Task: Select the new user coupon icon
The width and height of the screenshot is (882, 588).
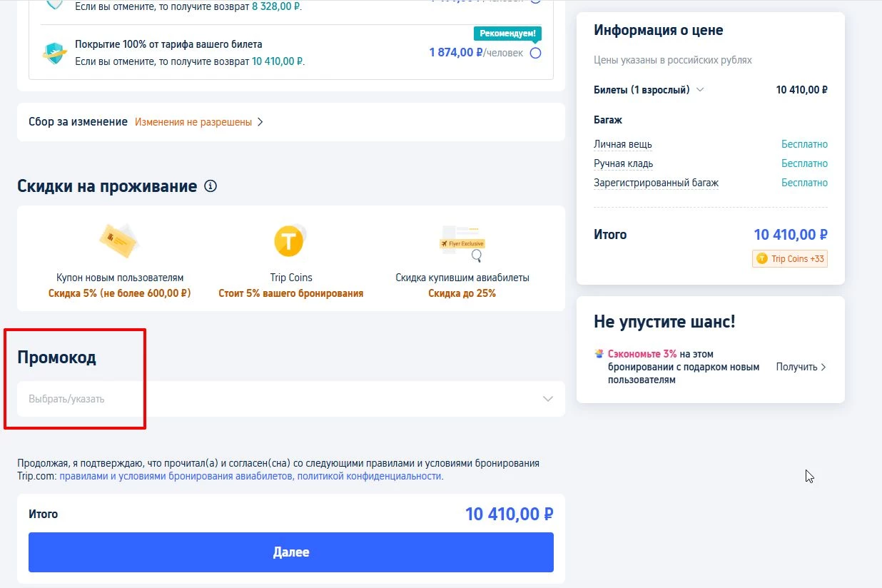Action: click(x=118, y=240)
